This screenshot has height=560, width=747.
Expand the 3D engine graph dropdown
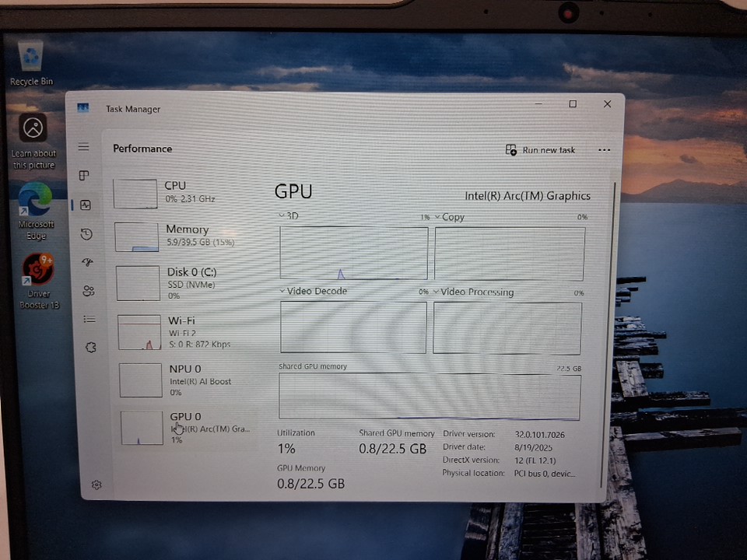[x=282, y=215]
